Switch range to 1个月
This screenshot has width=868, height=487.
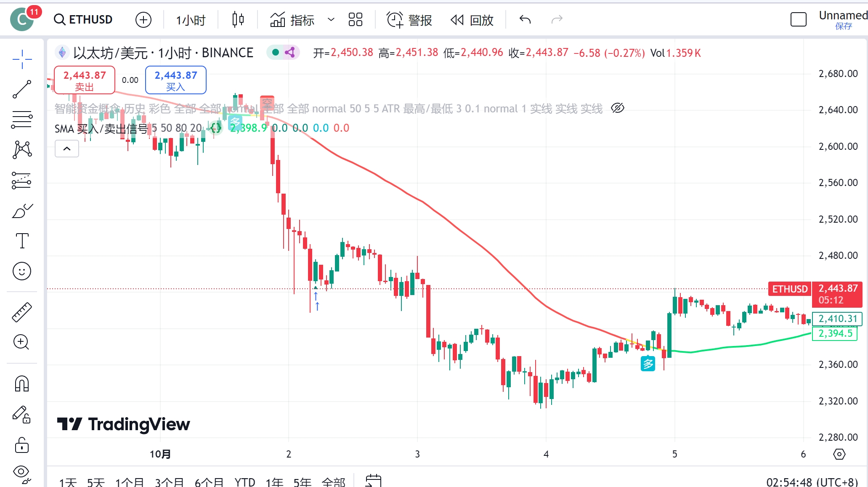click(x=130, y=482)
